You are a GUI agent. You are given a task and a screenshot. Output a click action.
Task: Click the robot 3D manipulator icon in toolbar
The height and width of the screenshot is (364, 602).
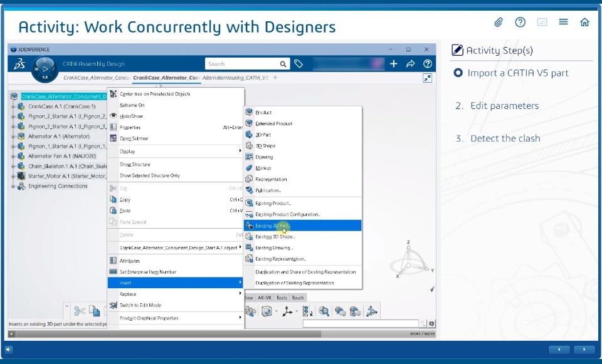tap(372, 311)
